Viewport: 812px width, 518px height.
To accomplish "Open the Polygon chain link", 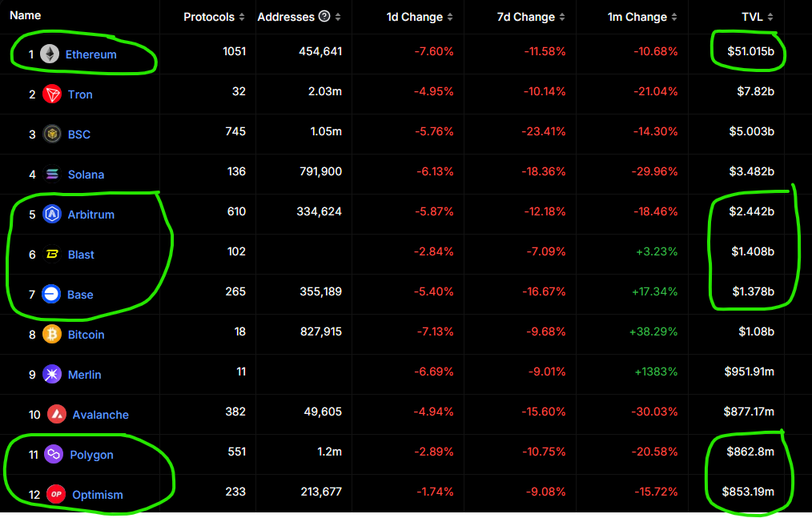I will click(x=91, y=455).
